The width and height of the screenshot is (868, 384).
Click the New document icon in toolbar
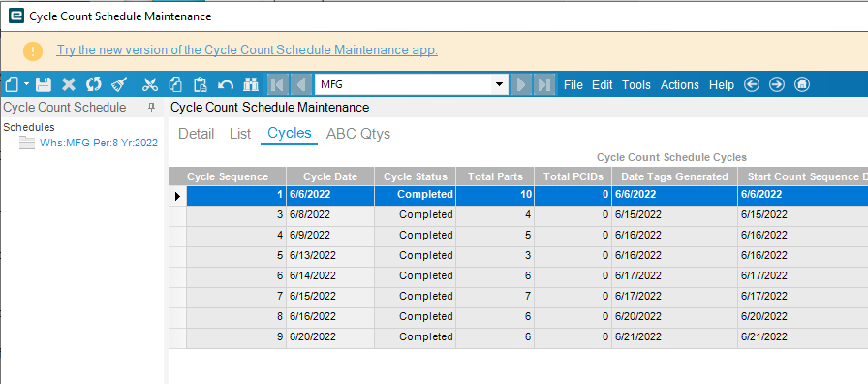pos(12,84)
